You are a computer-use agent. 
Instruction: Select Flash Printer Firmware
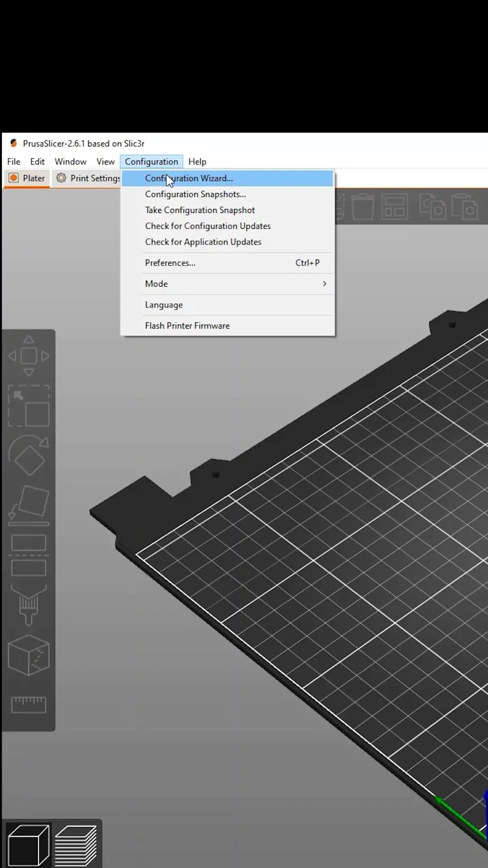point(227,325)
